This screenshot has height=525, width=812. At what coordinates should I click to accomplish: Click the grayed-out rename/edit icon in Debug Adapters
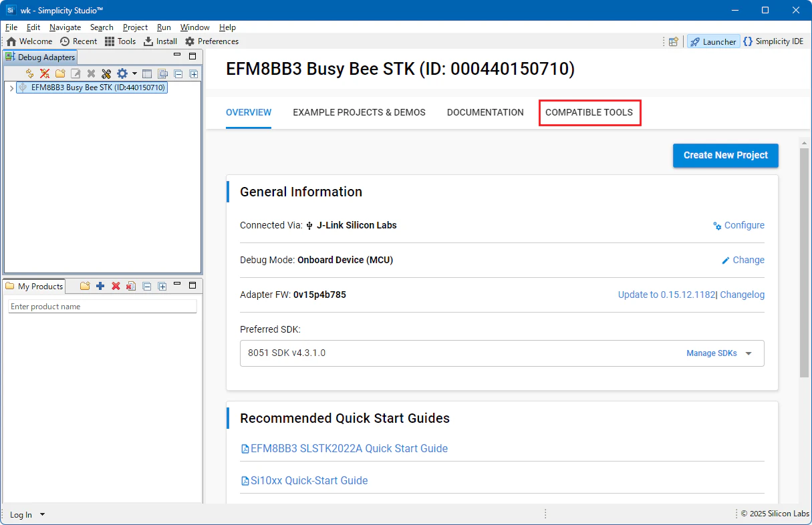click(76, 73)
